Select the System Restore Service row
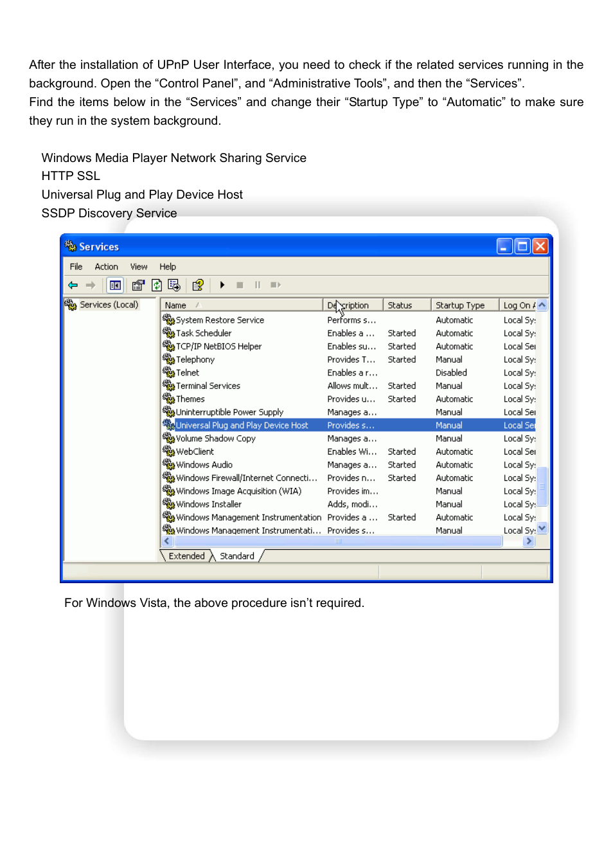Screen dimensions: 613x868 coord(349,320)
